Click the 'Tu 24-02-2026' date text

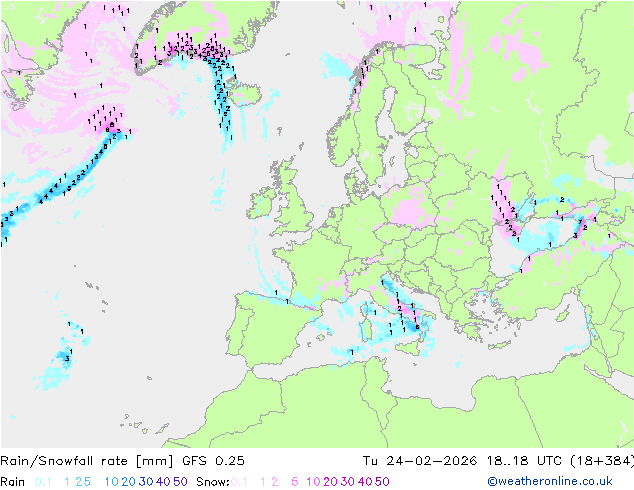(420, 461)
